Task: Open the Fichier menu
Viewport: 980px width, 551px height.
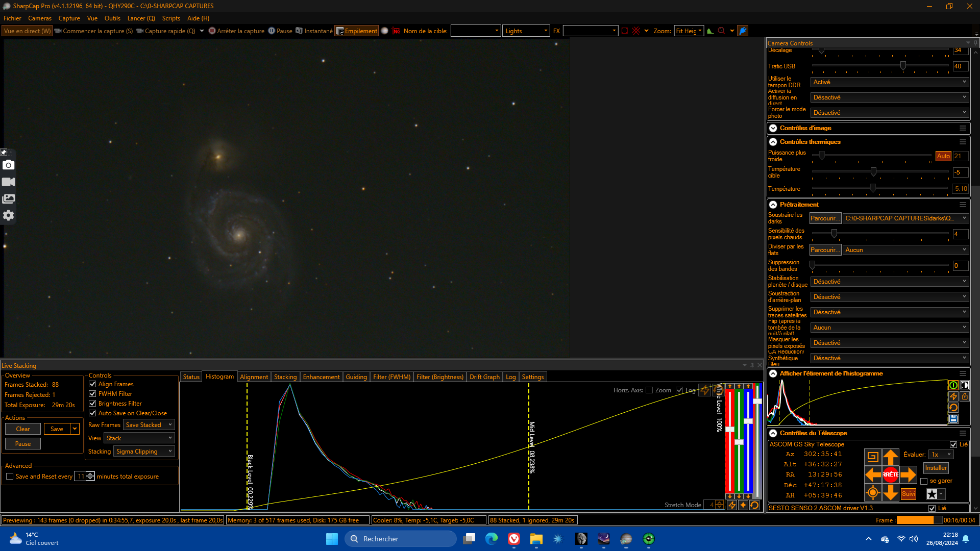Action: 12,18
